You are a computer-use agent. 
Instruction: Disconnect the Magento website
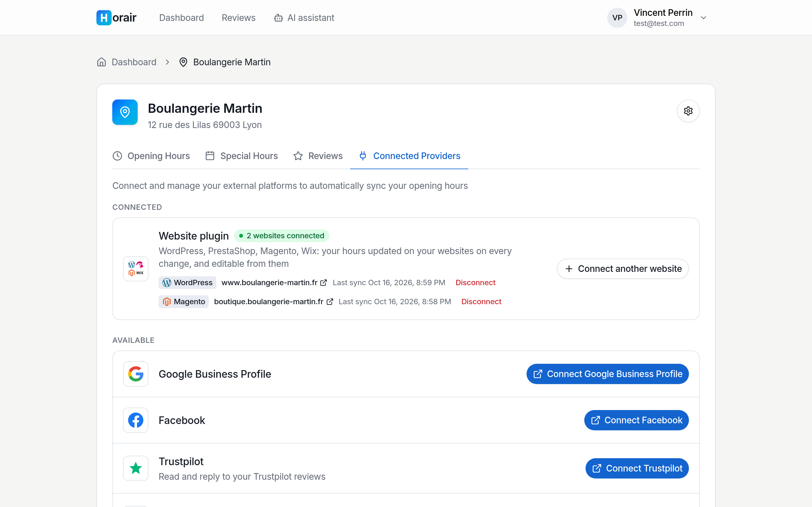coord(481,302)
